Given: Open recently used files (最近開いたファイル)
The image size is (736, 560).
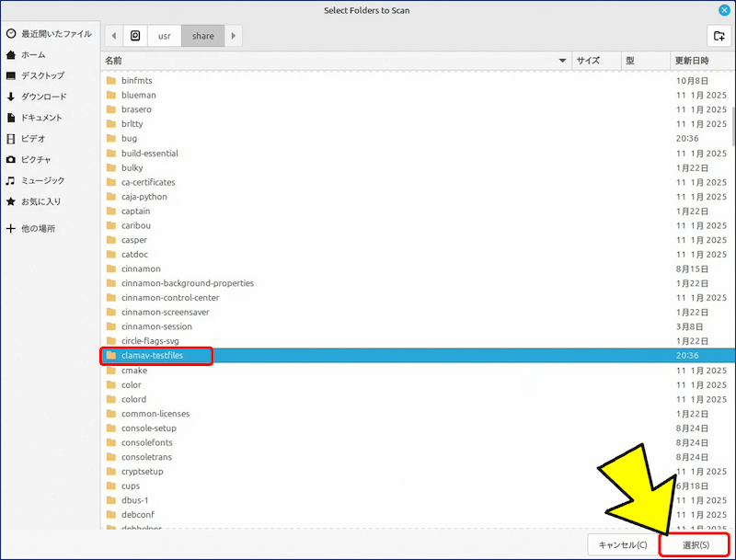Looking at the screenshot, I should point(50,34).
